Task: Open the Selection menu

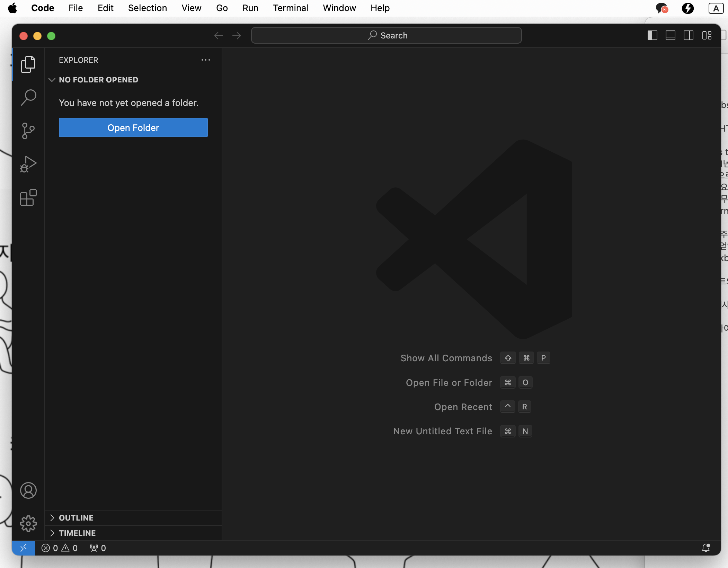Action: [x=148, y=8]
